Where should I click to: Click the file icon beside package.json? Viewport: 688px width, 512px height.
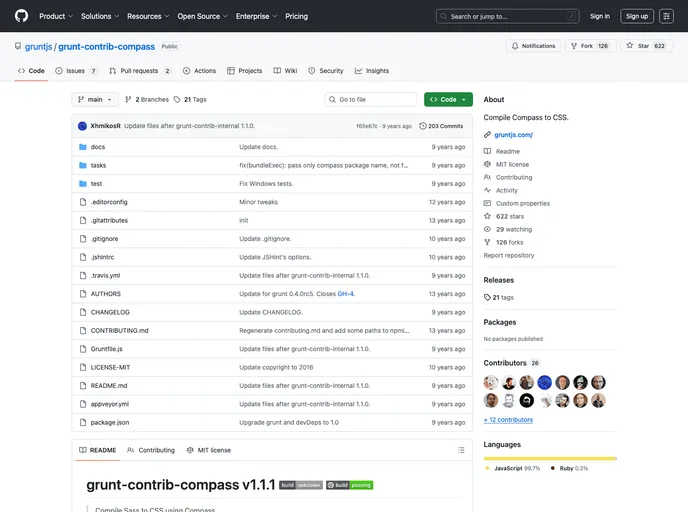click(x=82, y=422)
